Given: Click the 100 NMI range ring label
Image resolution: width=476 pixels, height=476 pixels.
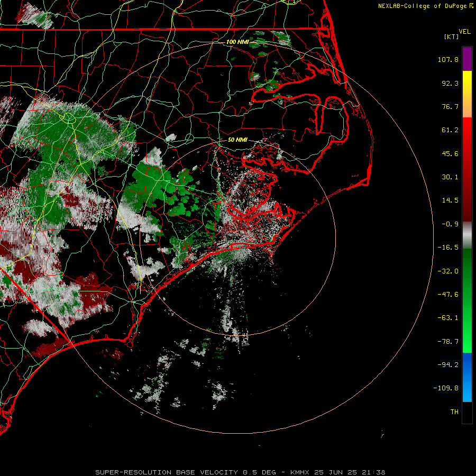Looking at the screenshot, I should [x=237, y=42].
